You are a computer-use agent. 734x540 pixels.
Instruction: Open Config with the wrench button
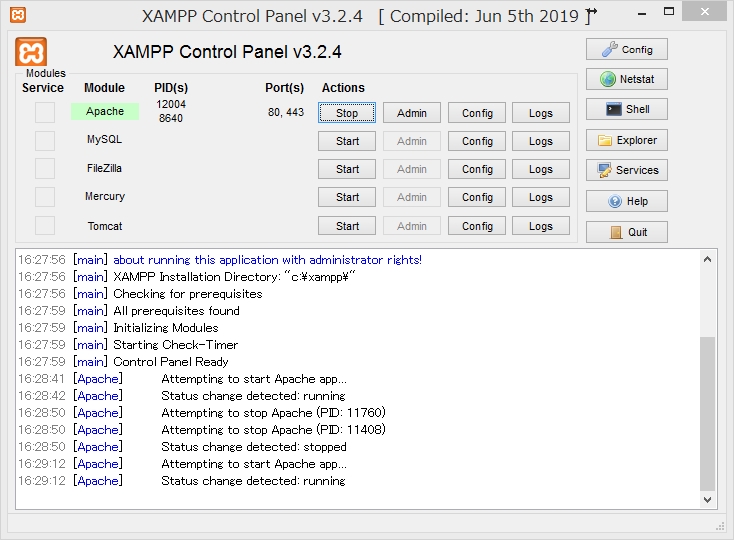coord(627,49)
